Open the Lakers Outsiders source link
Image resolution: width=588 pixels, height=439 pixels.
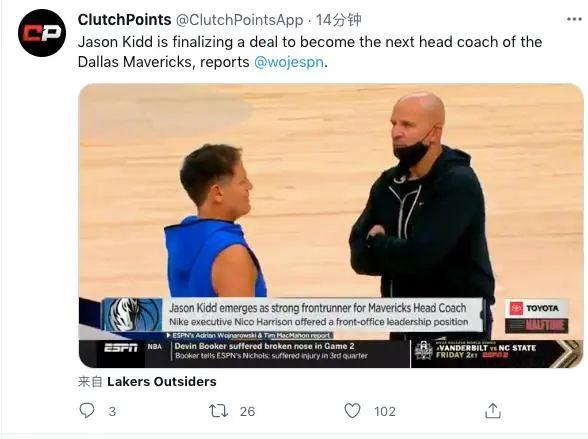coord(162,382)
